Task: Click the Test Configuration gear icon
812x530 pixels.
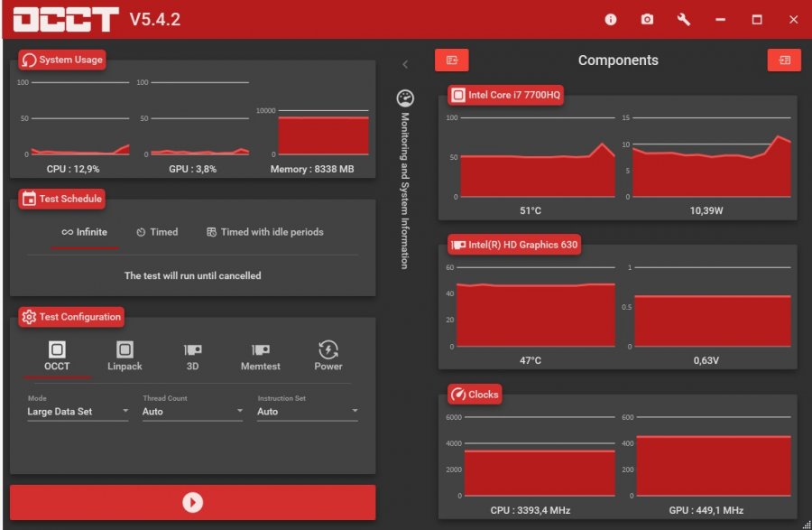Action: (x=29, y=317)
